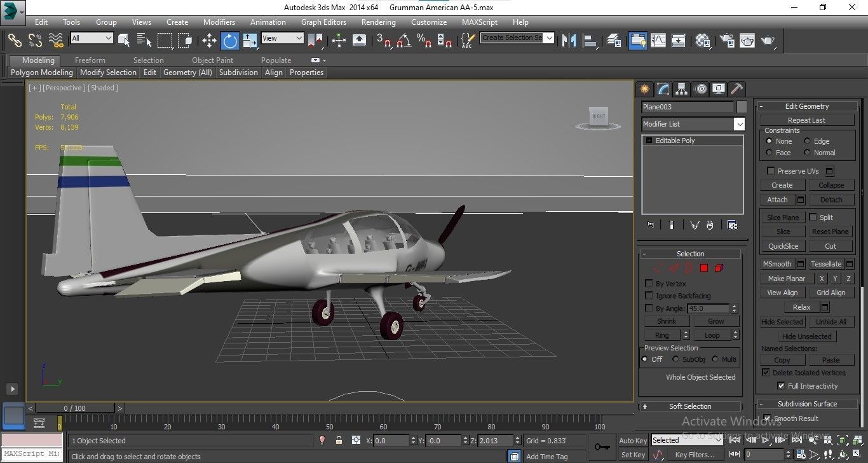Viewport: 868px width, 463px height.
Task: Toggle the 3D Snaps icon
Action: pyautogui.click(x=384, y=40)
